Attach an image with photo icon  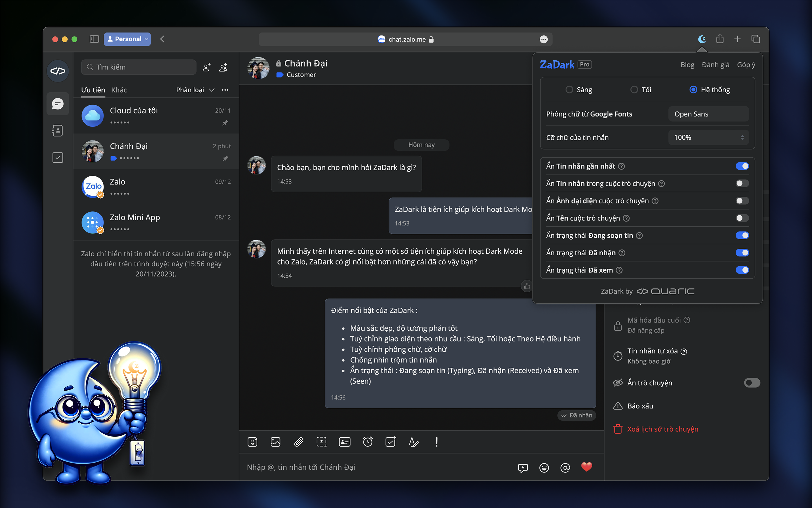tap(275, 442)
